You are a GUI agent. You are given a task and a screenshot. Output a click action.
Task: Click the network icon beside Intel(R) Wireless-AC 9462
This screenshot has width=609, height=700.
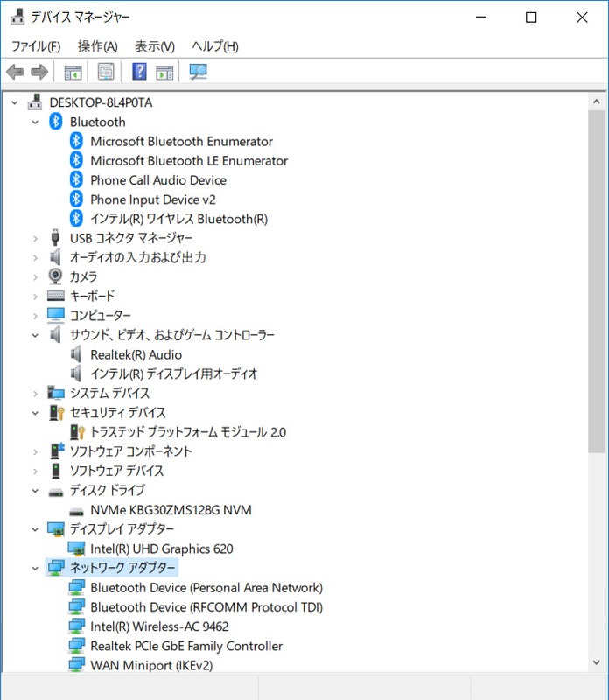point(76,626)
